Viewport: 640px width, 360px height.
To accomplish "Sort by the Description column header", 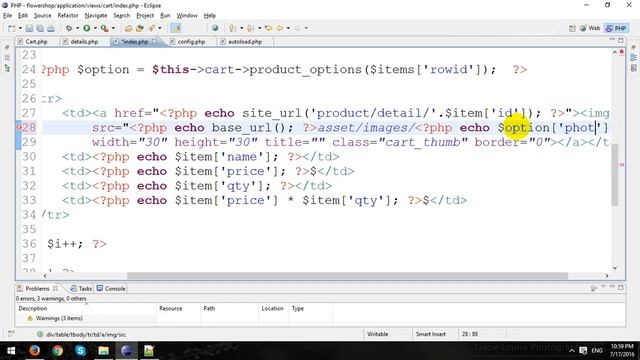I will point(87,308).
